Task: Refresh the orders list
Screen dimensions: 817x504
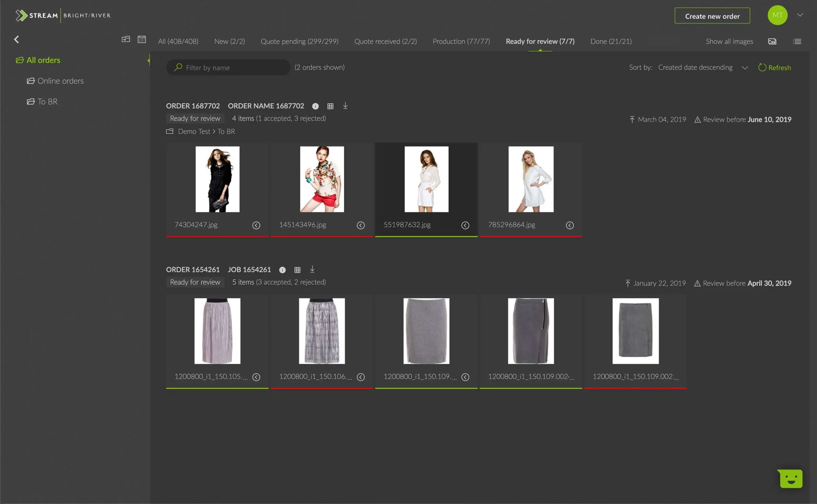Action: point(774,68)
